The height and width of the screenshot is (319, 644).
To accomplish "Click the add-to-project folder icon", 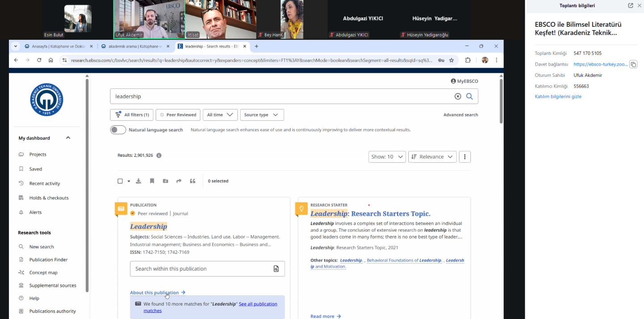I will [x=165, y=181].
